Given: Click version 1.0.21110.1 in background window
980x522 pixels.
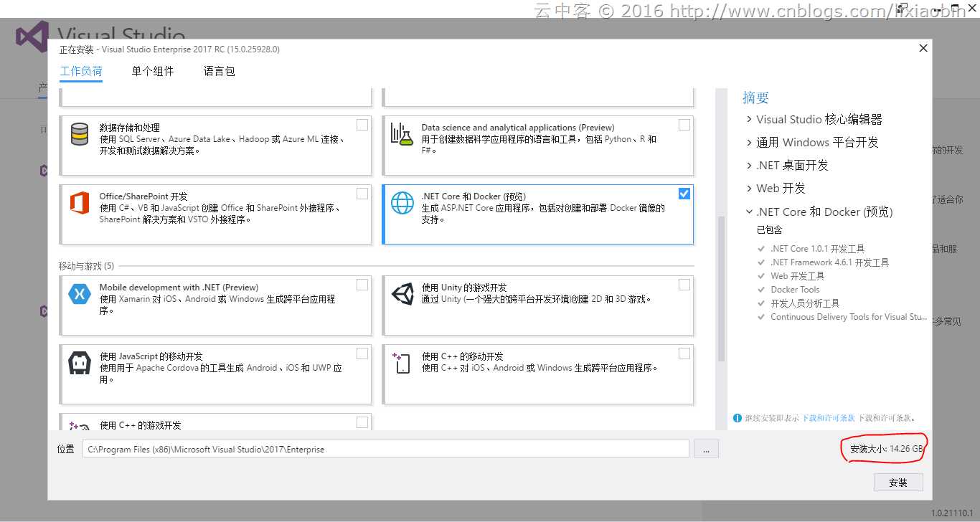Looking at the screenshot, I should click(x=952, y=513).
